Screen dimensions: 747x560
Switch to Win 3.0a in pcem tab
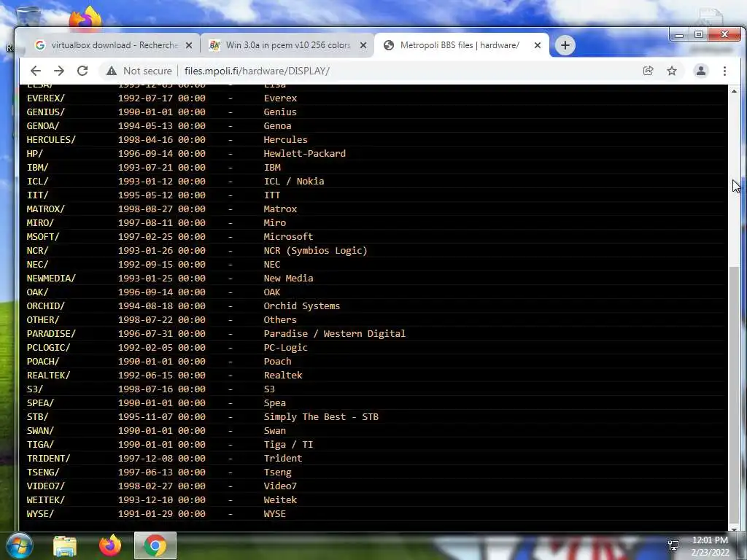click(x=287, y=45)
